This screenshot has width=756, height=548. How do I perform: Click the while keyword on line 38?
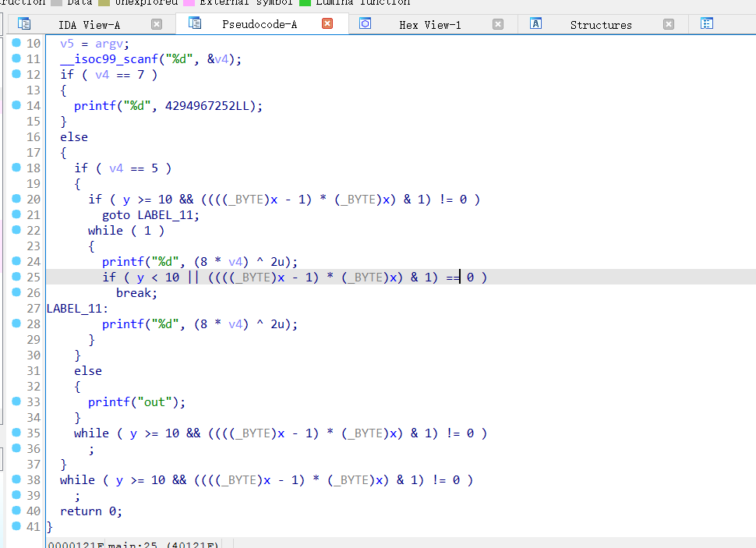[x=78, y=480]
